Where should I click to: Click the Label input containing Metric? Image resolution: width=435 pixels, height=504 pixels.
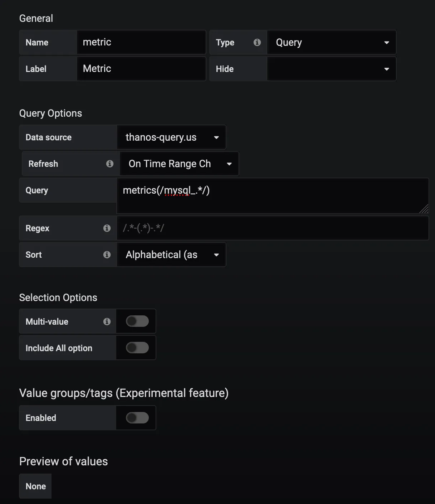coord(141,69)
